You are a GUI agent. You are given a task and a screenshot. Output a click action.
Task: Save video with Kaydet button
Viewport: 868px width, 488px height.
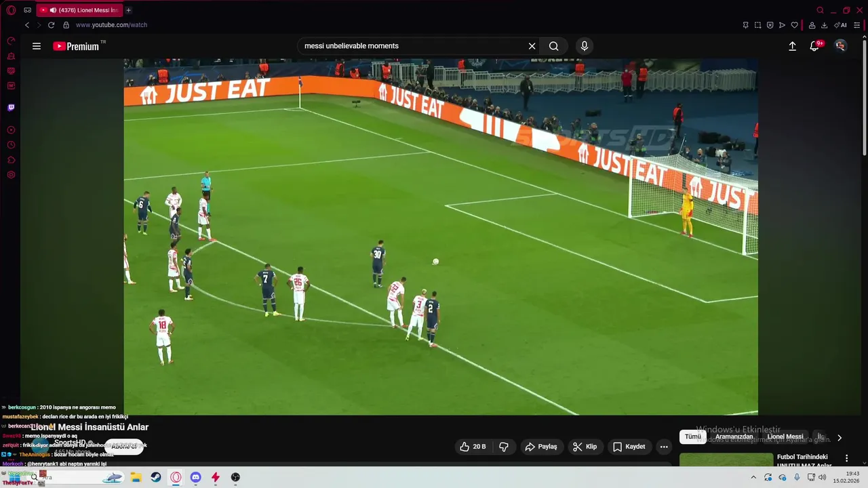[630, 447]
